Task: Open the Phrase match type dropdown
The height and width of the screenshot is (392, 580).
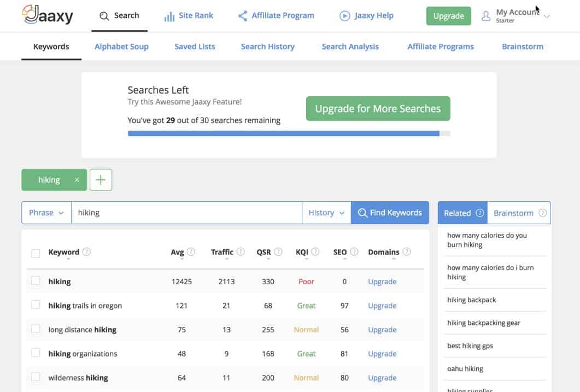Action: (46, 213)
